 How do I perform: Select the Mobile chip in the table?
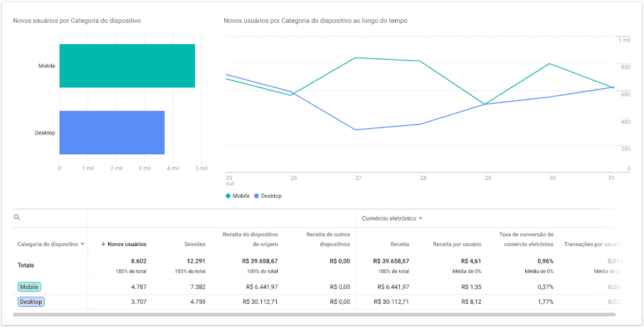[x=30, y=287]
